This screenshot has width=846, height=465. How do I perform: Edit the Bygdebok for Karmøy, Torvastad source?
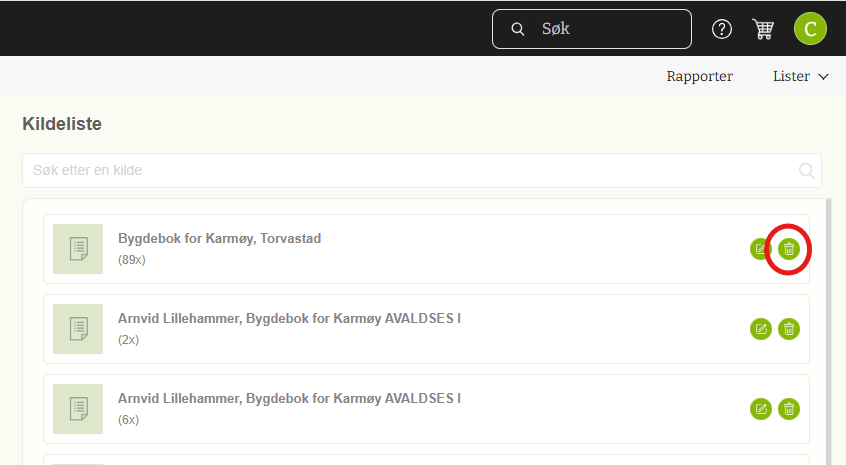pyautogui.click(x=761, y=249)
